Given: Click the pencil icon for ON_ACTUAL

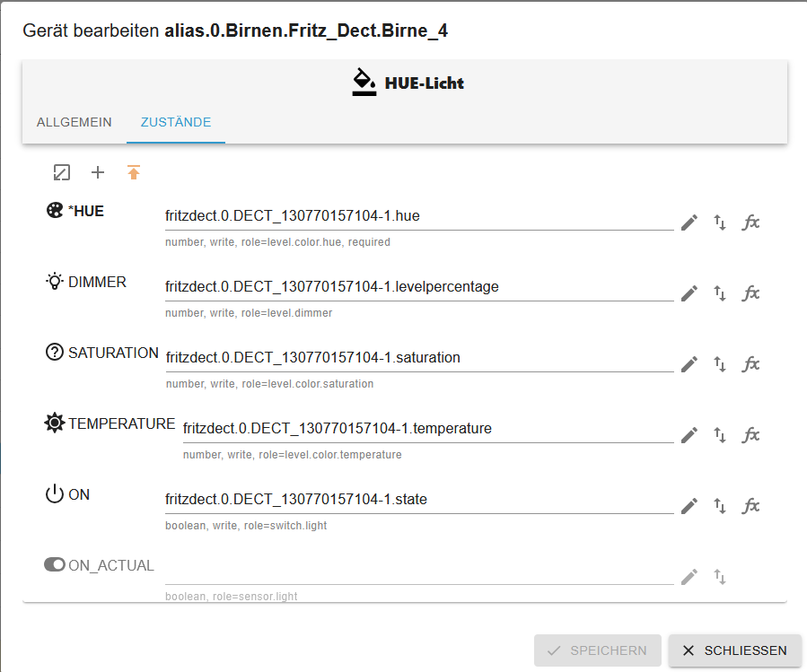Looking at the screenshot, I should 689,577.
